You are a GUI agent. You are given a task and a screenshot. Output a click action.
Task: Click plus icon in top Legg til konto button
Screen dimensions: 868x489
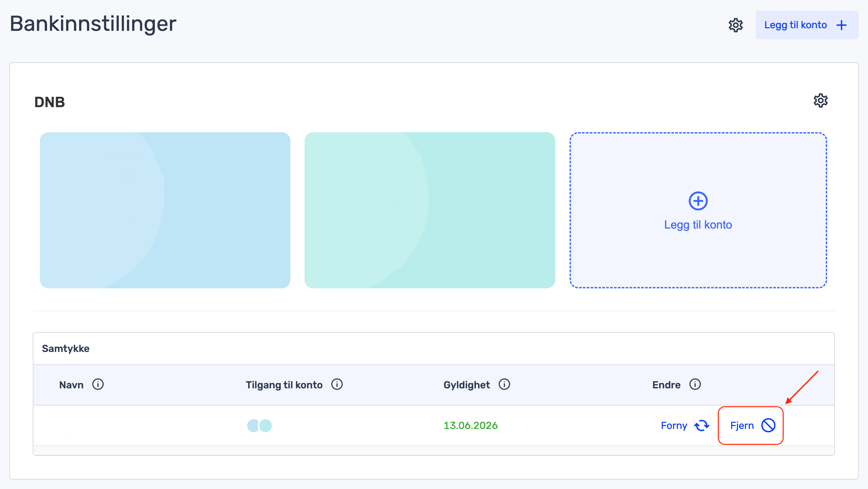[x=842, y=25]
